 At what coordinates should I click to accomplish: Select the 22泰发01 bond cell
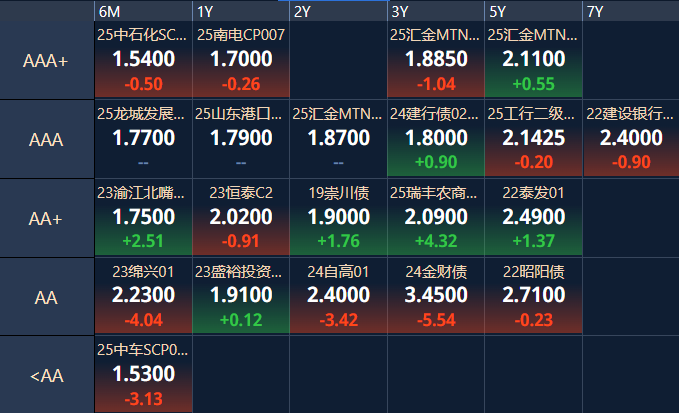pos(533,218)
